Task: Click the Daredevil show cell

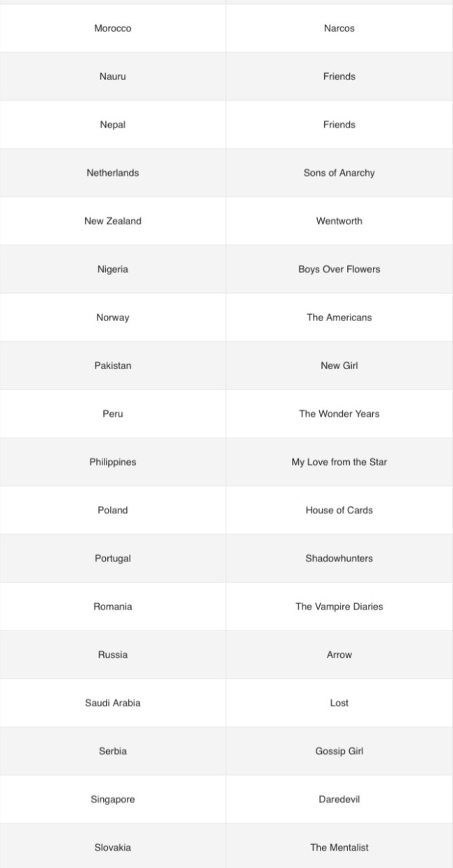Action: pos(339,799)
